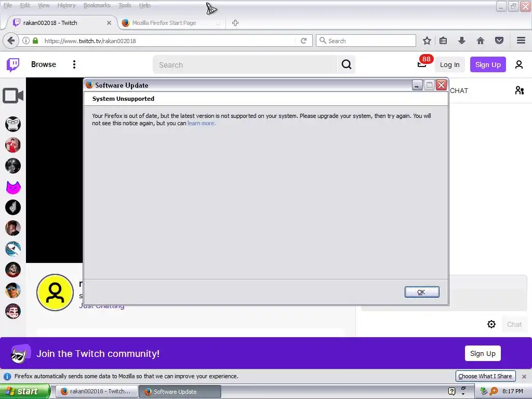Open the shark avatar channel in sidebar
Viewport: 532px width, 399px height.
pyautogui.click(x=13, y=249)
